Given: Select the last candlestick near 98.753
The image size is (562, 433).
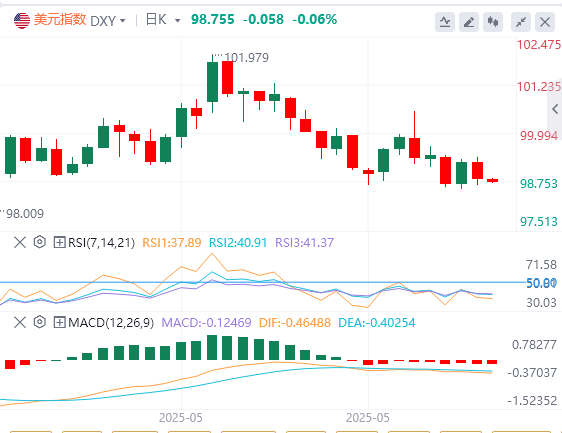Looking at the screenshot, I should (x=492, y=180).
